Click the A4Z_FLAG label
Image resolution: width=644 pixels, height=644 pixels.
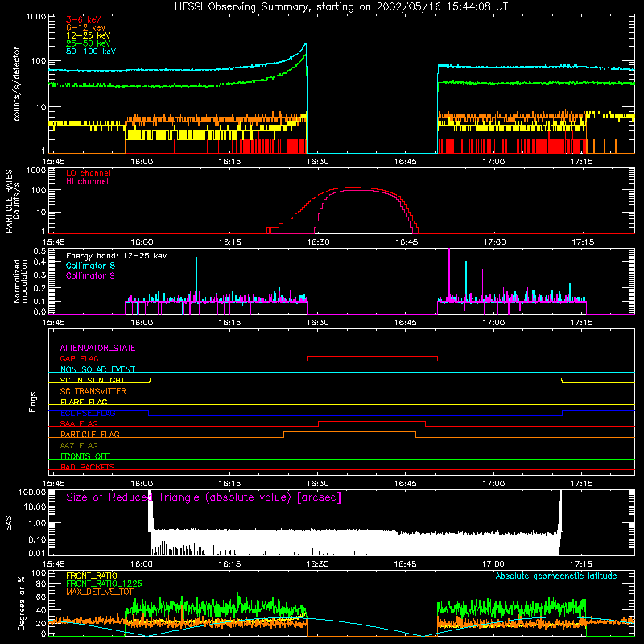79,446
